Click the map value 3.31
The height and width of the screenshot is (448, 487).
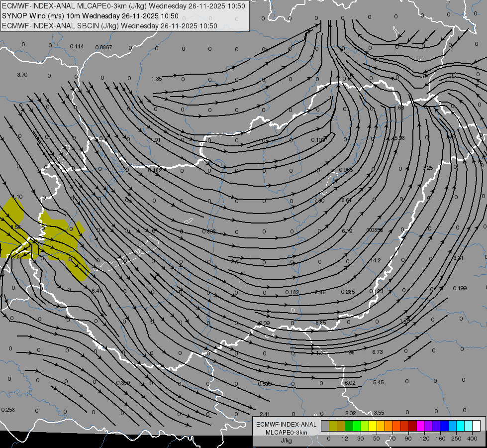pyautogui.click(x=458, y=258)
